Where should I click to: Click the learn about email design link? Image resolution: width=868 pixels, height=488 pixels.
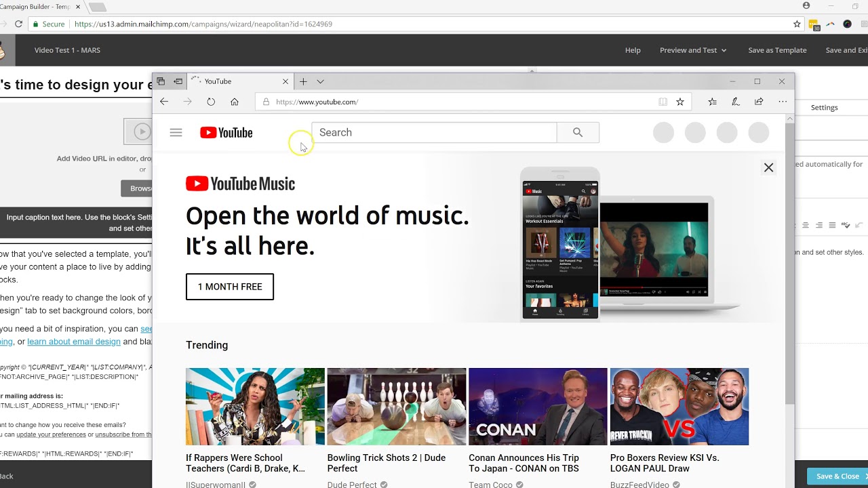pyautogui.click(x=74, y=342)
